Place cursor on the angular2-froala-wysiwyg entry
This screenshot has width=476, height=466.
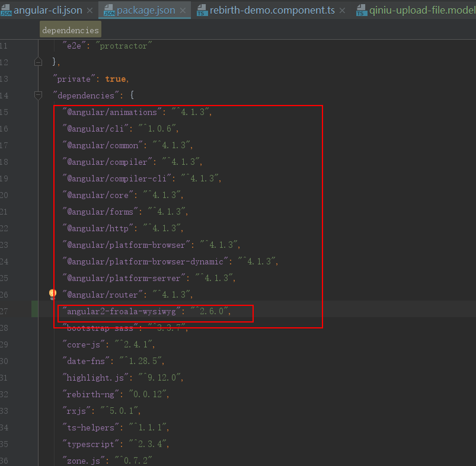[119, 311]
